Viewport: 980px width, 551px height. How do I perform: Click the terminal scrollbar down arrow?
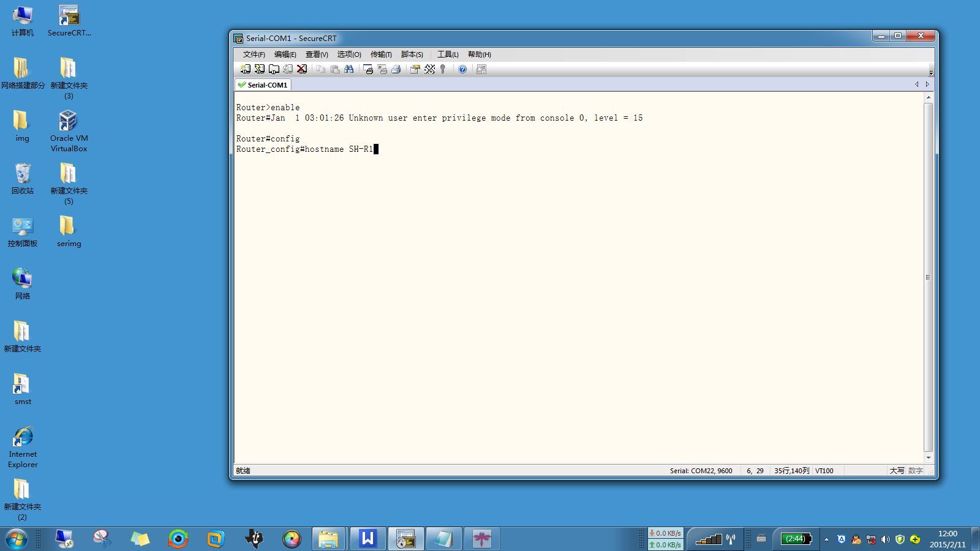tap(929, 457)
